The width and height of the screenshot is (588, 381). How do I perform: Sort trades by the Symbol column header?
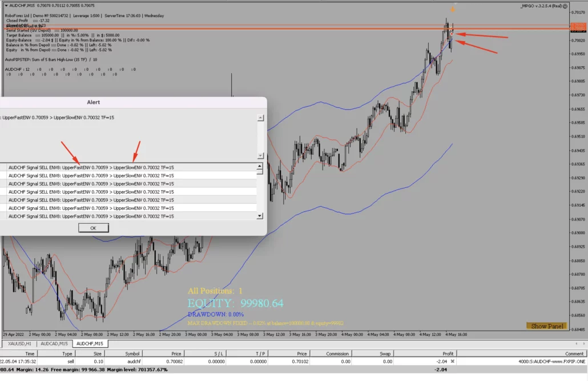pos(132,354)
